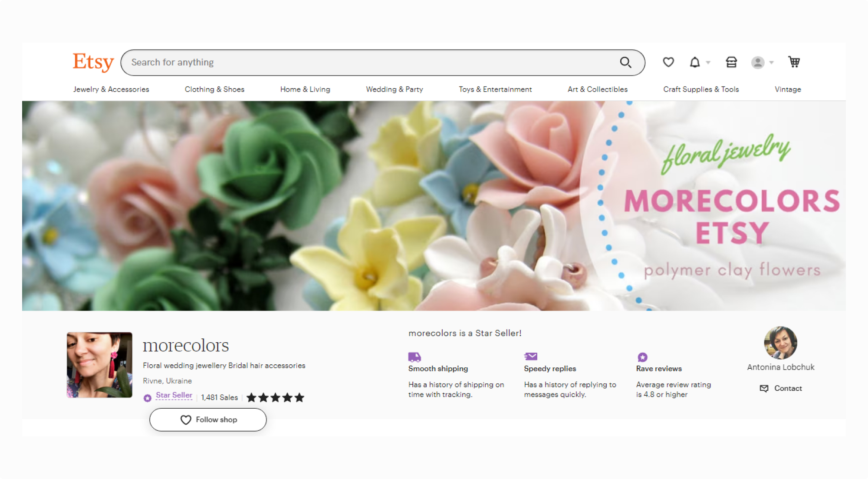Click Speedy replies heading
The image size is (868, 479).
pos(550,368)
